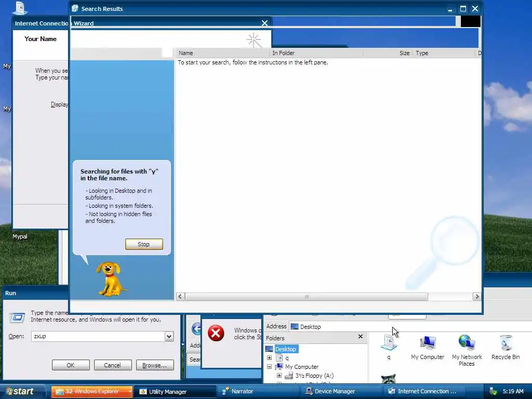This screenshot has height=399, width=532.
Task: Click the right arrow of the horizontal scrollbar
Action: [x=477, y=297]
